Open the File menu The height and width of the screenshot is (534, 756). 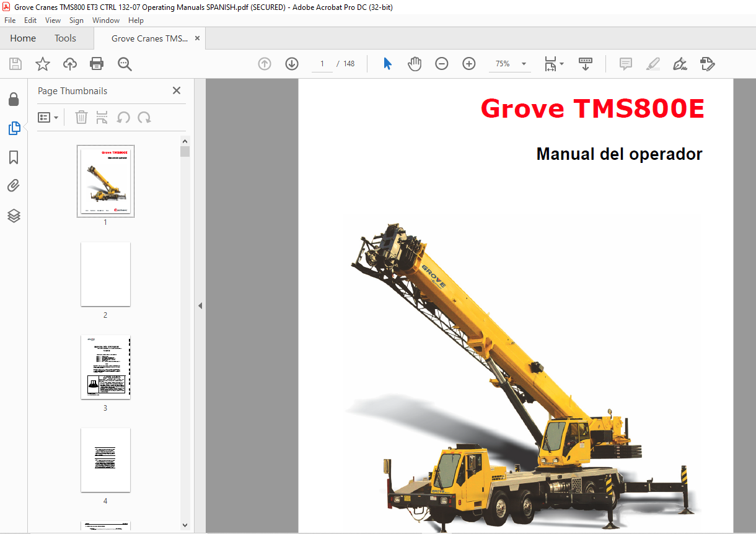(x=10, y=20)
